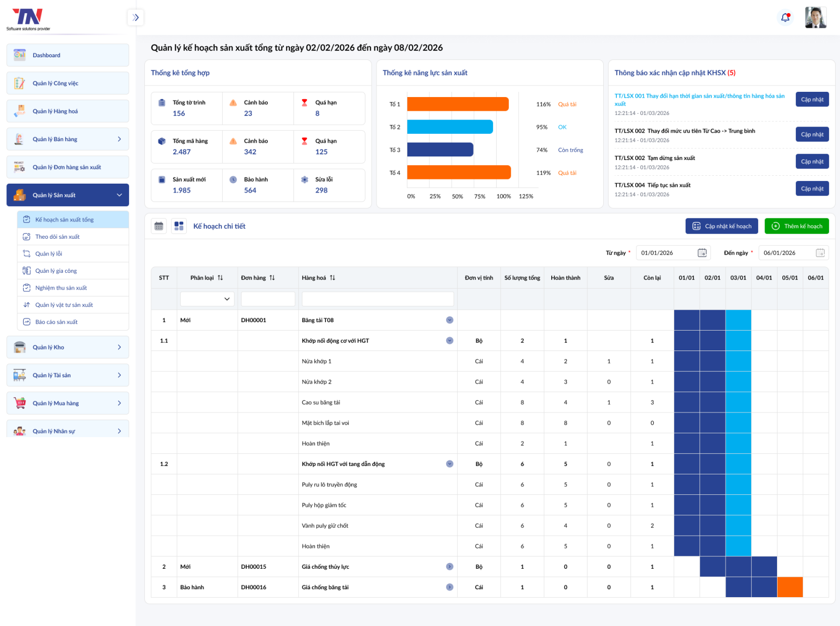Collapse the Băng tải T08 row
This screenshot has height=626, width=840.
coord(449,320)
